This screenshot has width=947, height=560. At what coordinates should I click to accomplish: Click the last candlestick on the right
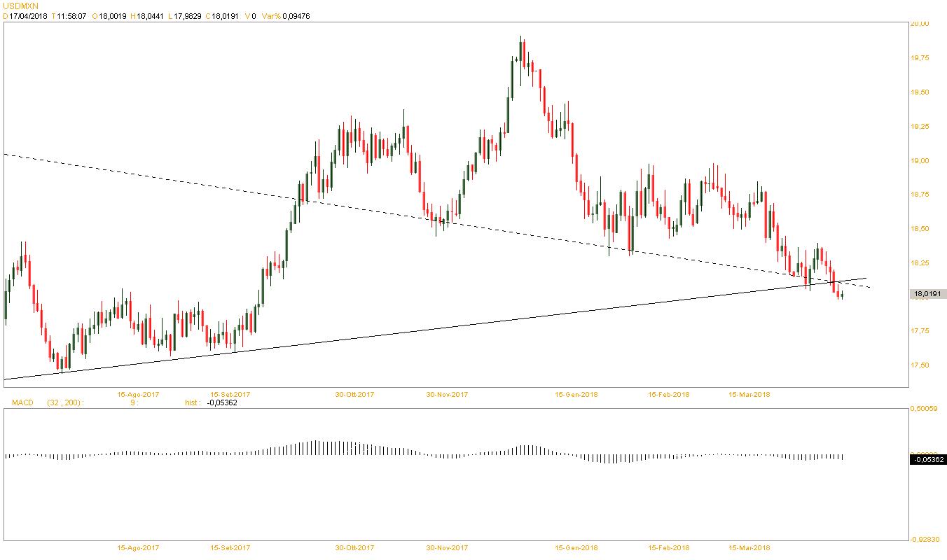[841, 296]
